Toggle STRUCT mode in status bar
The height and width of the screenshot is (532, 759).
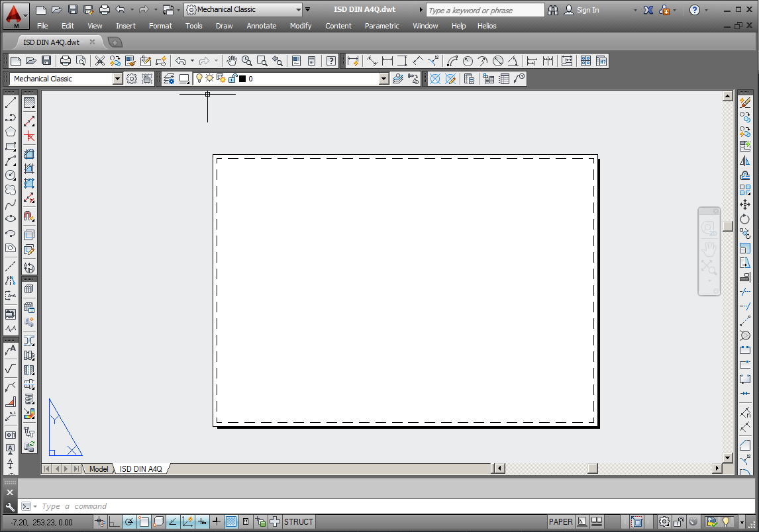pos(298,522)
